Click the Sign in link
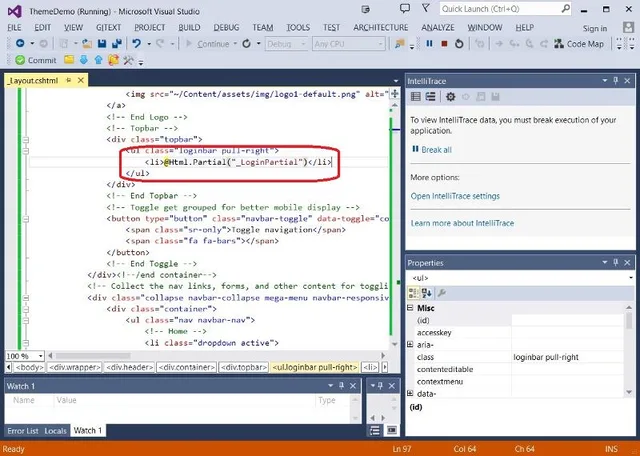This screenshot has height=456, width=640. coord(595,28)
